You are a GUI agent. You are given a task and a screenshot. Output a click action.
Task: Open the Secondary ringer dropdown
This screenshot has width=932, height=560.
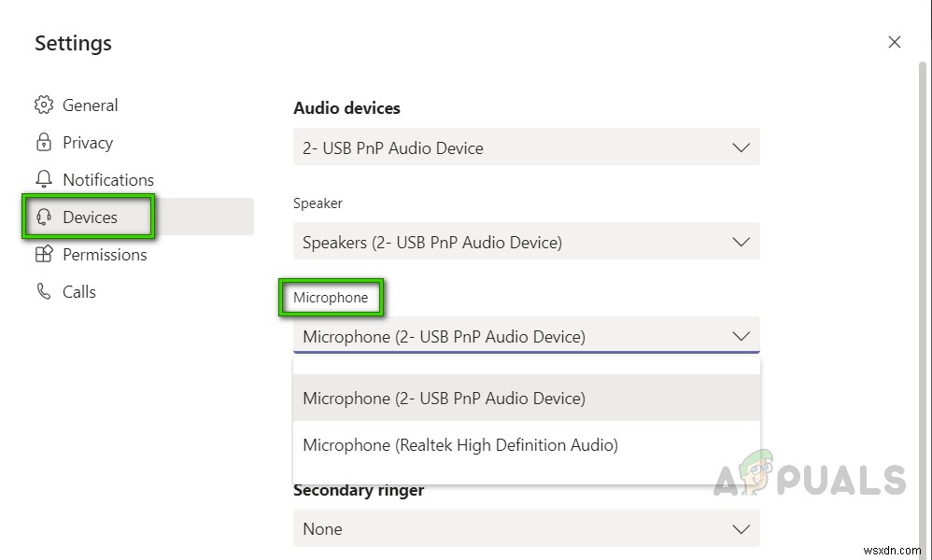click(526, 529)
